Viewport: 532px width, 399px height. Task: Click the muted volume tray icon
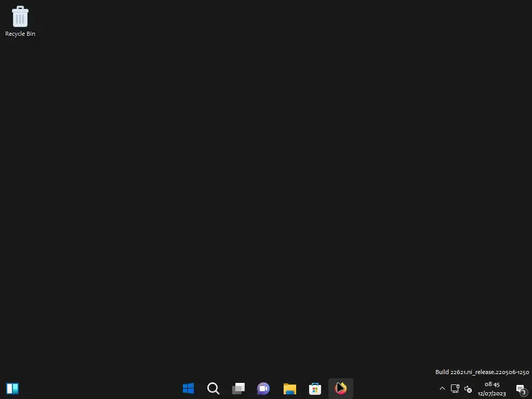point(468,389)
